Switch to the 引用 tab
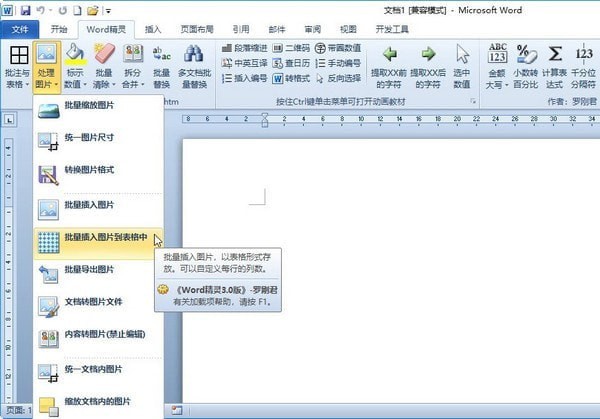The image size is (600, 419). point(241,29)
